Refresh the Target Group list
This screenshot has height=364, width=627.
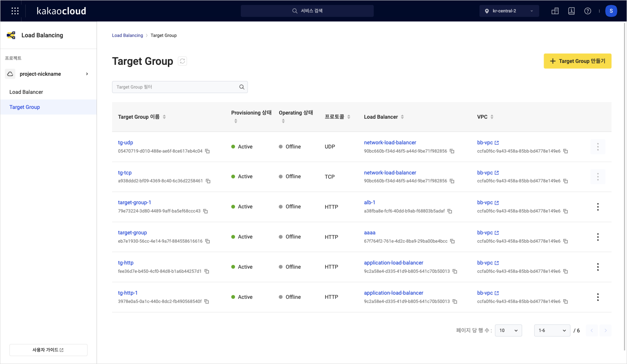182,61
